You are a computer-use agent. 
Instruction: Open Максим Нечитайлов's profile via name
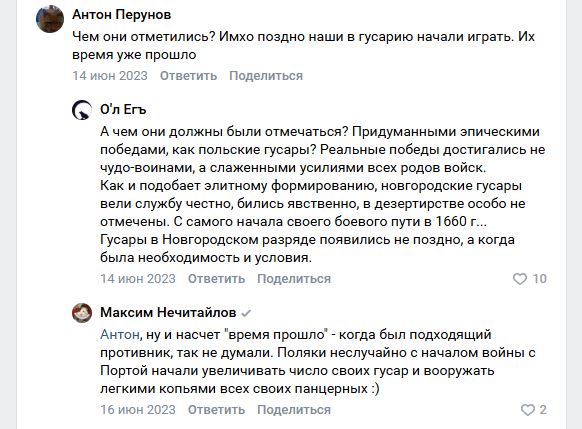coord(168,312)
